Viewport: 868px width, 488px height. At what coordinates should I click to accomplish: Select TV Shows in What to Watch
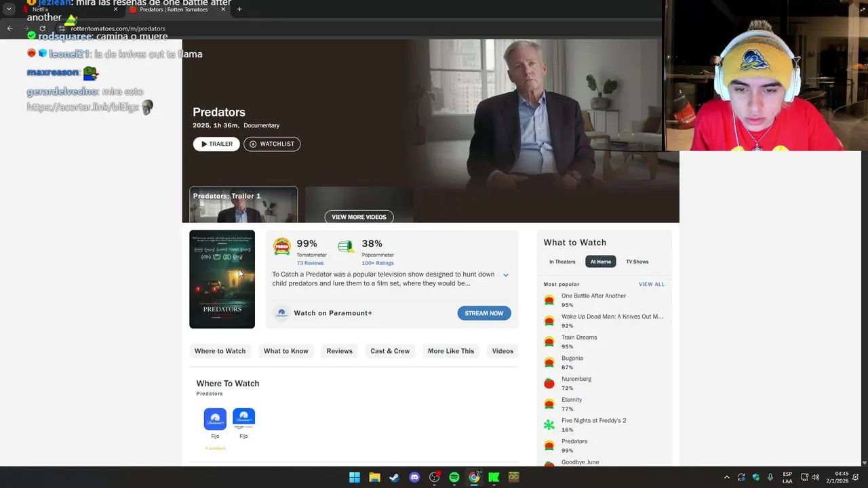(637, 262)
